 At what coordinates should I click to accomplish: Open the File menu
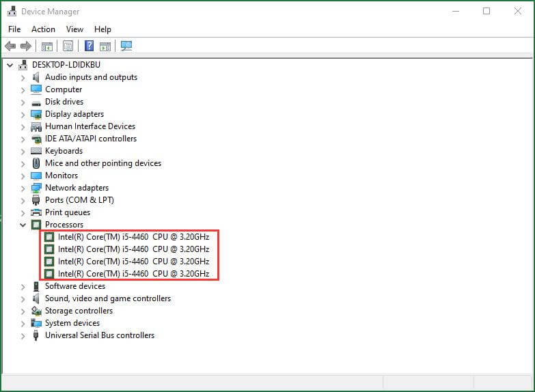pos(14,29)
